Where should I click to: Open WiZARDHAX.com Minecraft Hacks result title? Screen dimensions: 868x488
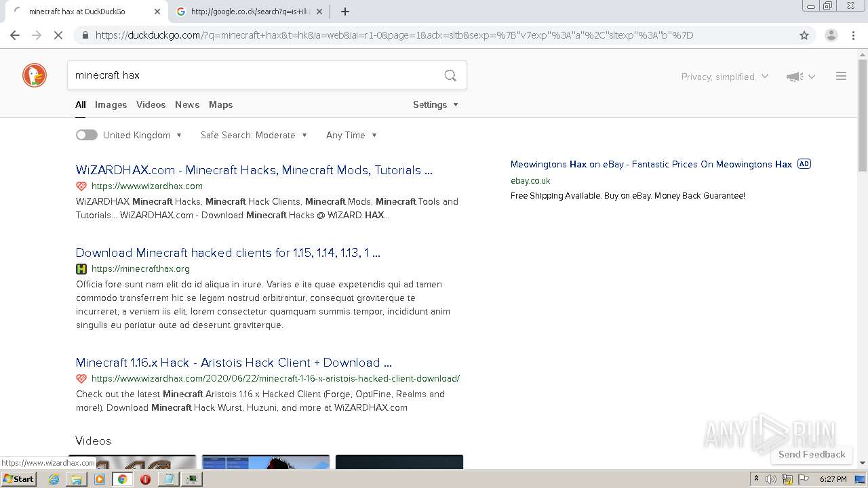pyautogui.click(x=254, y=170)
